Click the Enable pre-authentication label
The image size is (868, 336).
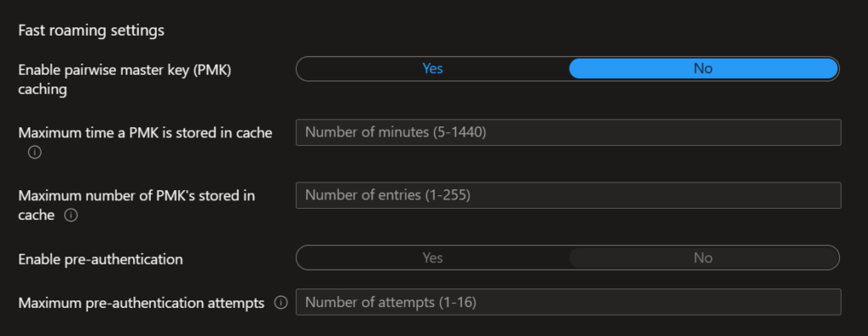tap(101, 259)
